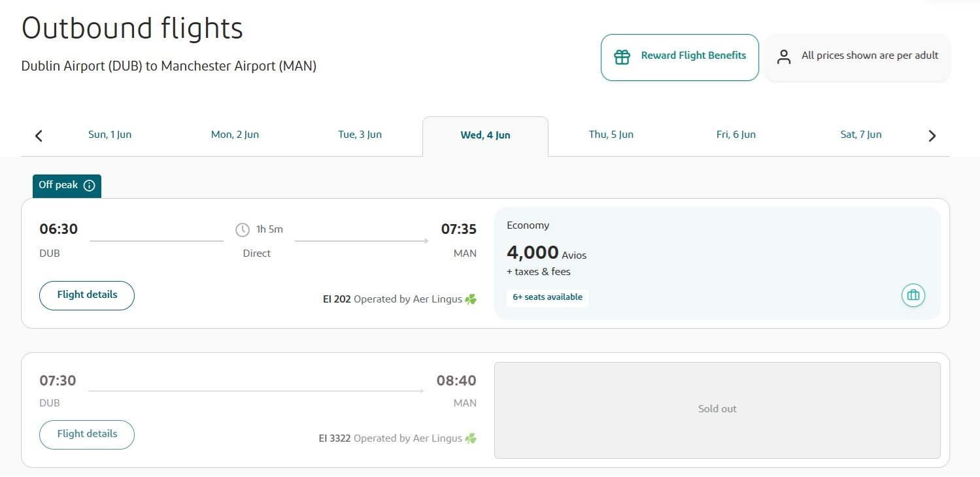This screenshot has height=477, width=980.
Task: Click the gift icon in Reward Flight Benefits
Action: click(x=622, y=57)
